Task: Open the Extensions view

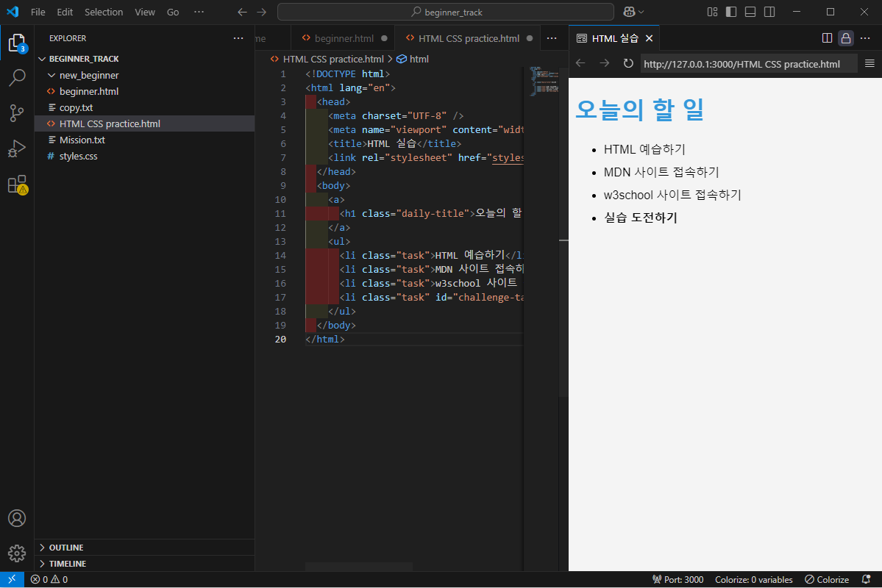Action: pos(17,184)
